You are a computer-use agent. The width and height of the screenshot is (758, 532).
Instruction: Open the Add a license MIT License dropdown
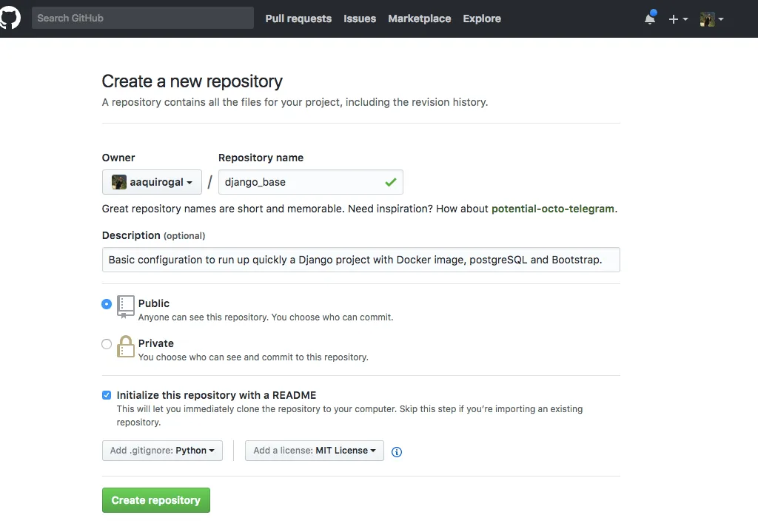tap(314, 451)
